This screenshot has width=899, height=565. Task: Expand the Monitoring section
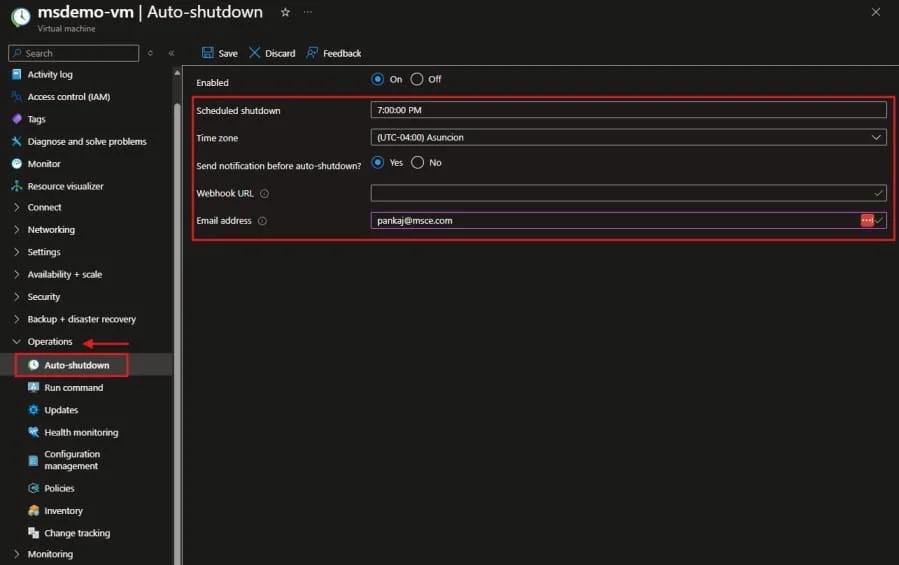(x=17, y=554)
